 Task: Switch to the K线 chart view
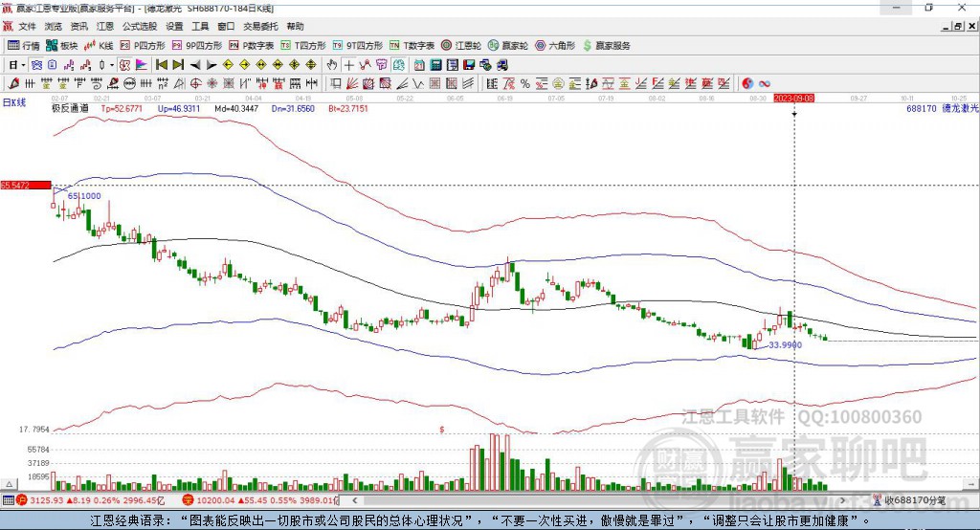click(99, 46)
